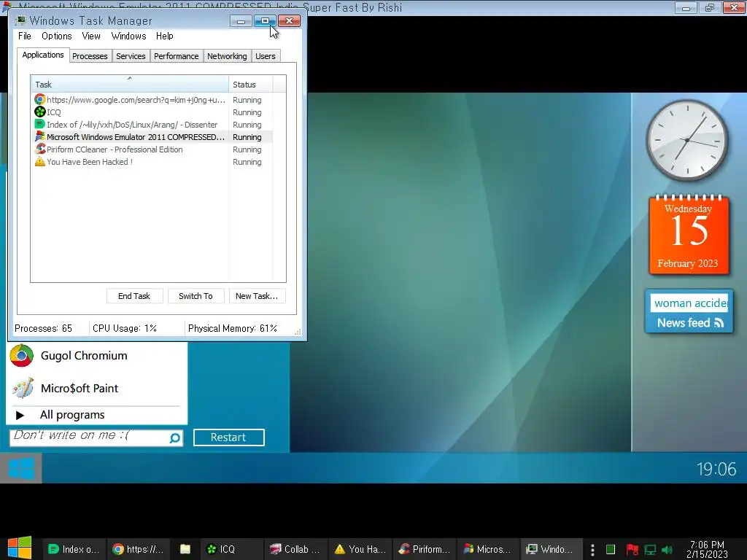Sort tasks by the Task column header

pos(130,85)
